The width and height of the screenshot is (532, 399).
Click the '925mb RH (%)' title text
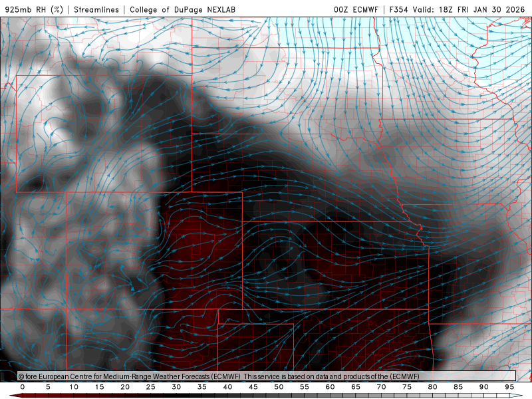click(x=34, y=9)
